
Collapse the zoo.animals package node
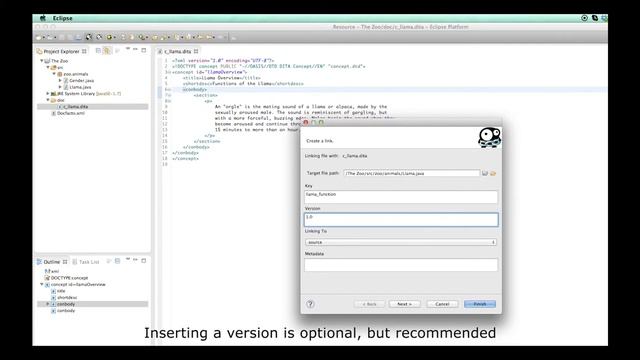54,74
